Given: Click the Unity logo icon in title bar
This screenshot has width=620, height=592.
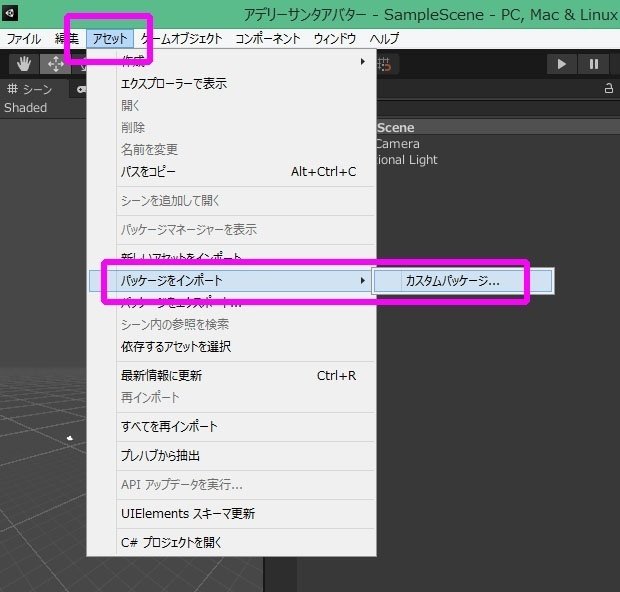Looking at the screenshot, I should tap(10, 13).
